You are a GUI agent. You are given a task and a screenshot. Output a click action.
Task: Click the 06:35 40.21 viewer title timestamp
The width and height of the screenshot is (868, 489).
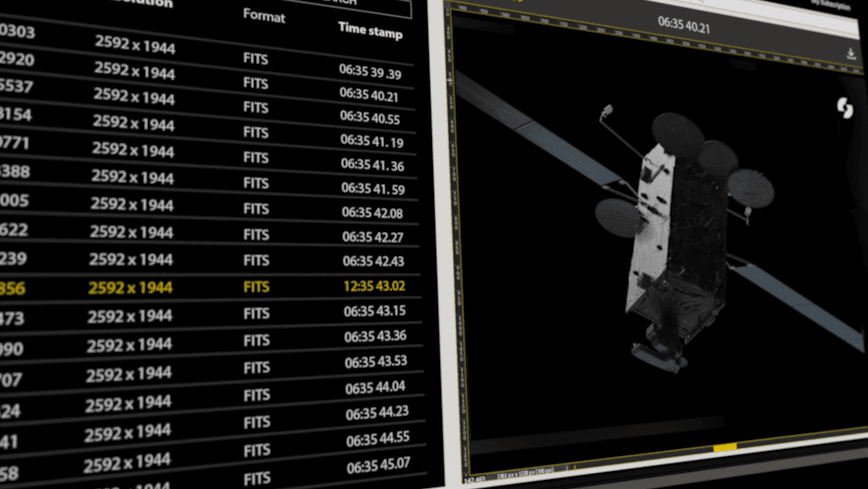(684, 25)
